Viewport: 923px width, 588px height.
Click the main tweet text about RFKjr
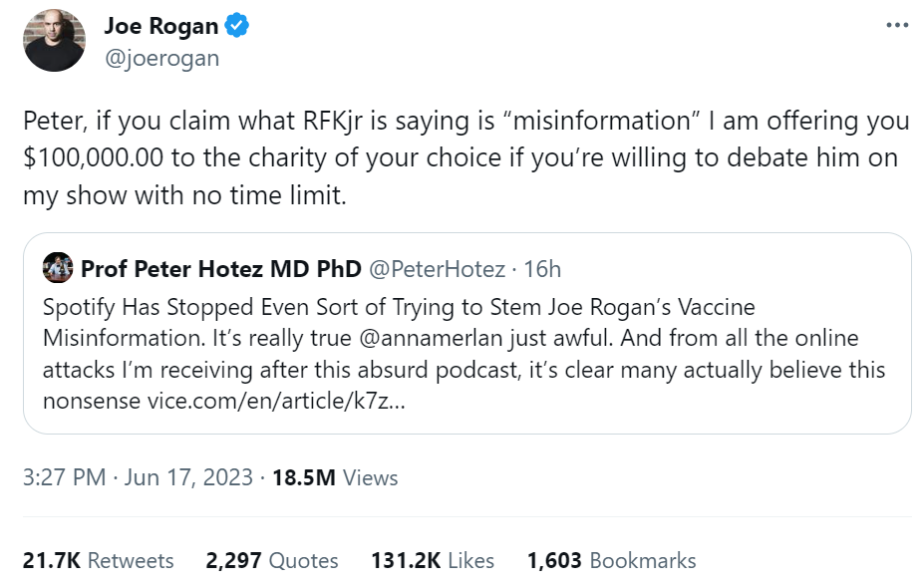tap(465, 158)
